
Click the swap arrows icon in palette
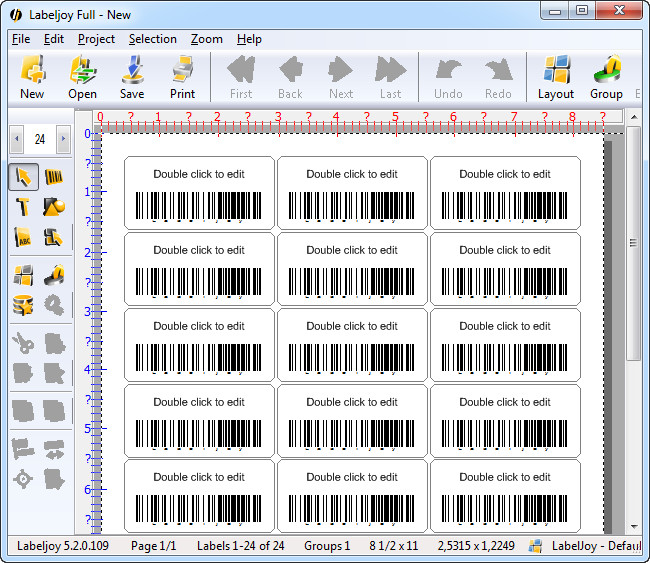[54, 449]
